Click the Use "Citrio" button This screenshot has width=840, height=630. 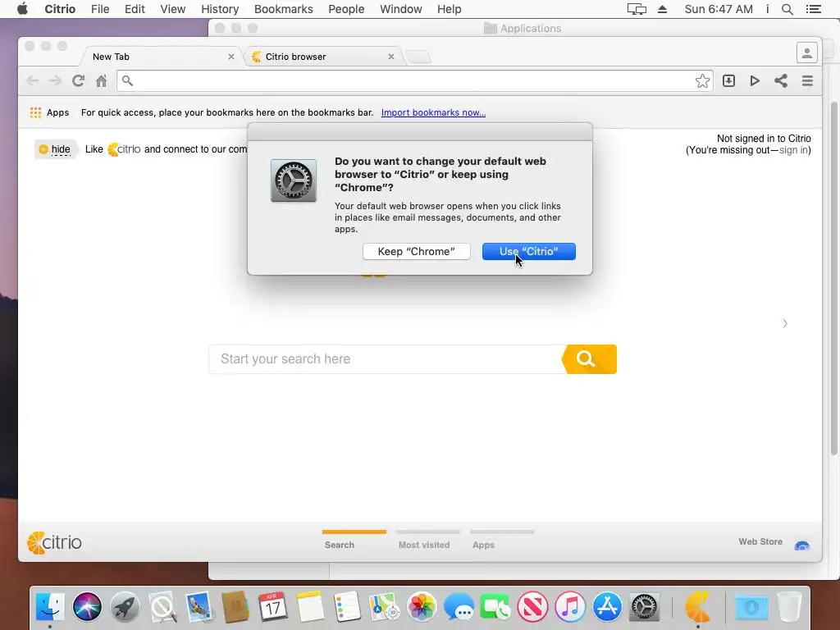tap(529, 251)
